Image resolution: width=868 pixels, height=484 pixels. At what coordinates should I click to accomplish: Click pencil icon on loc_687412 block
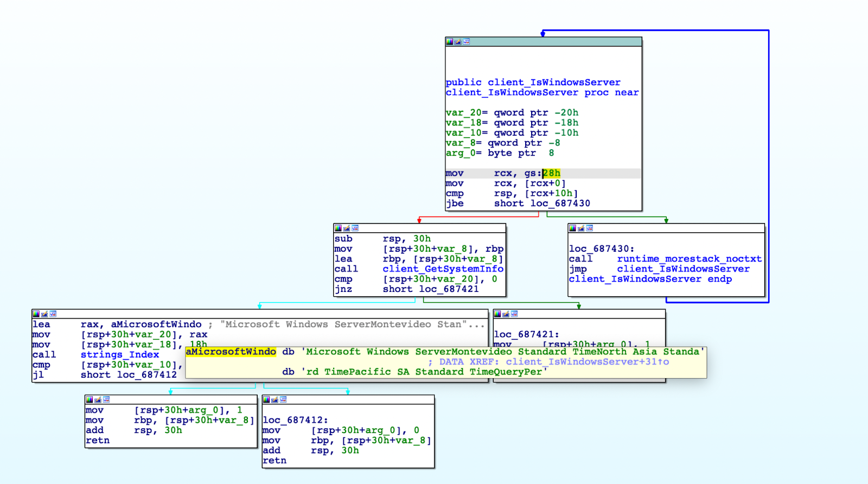(x=275, y=400)
